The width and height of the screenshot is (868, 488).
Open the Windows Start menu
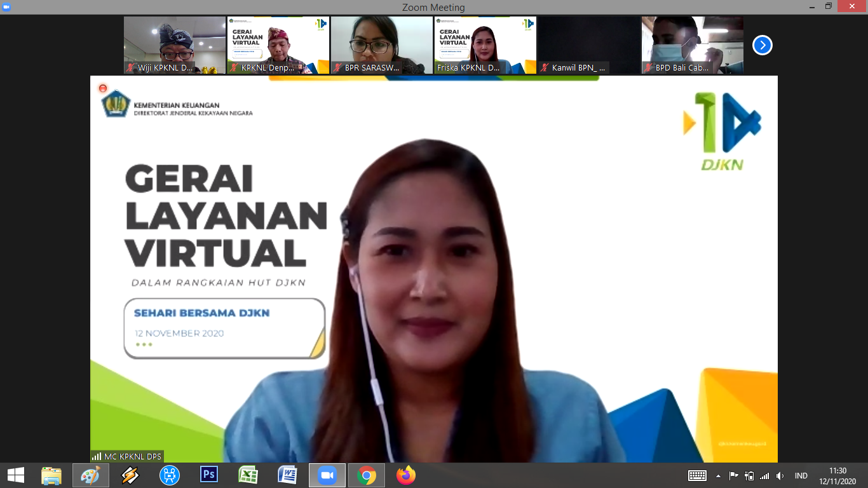15,475
